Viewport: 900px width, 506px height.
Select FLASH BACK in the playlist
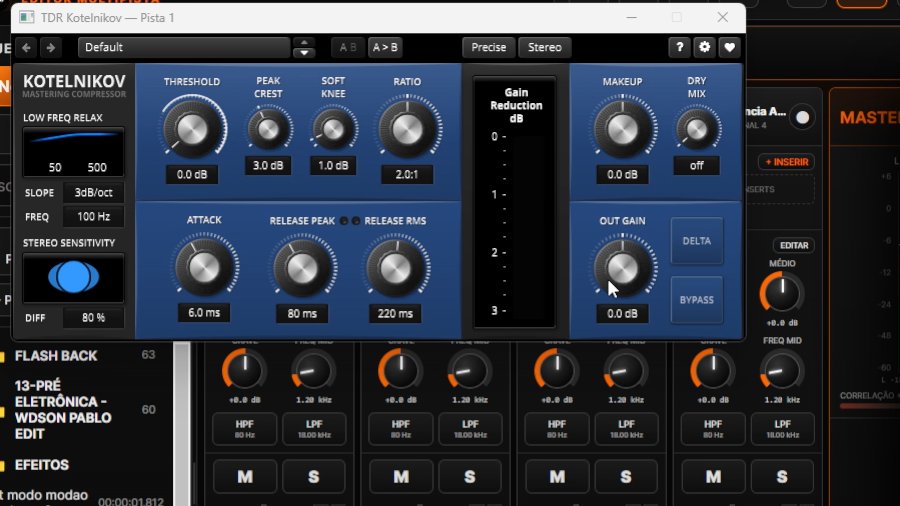(56, 356)
